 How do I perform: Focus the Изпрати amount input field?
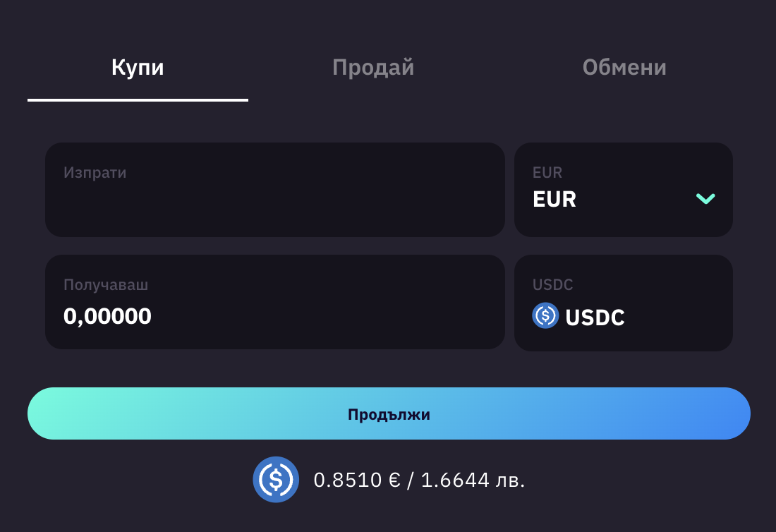(275, 201)
